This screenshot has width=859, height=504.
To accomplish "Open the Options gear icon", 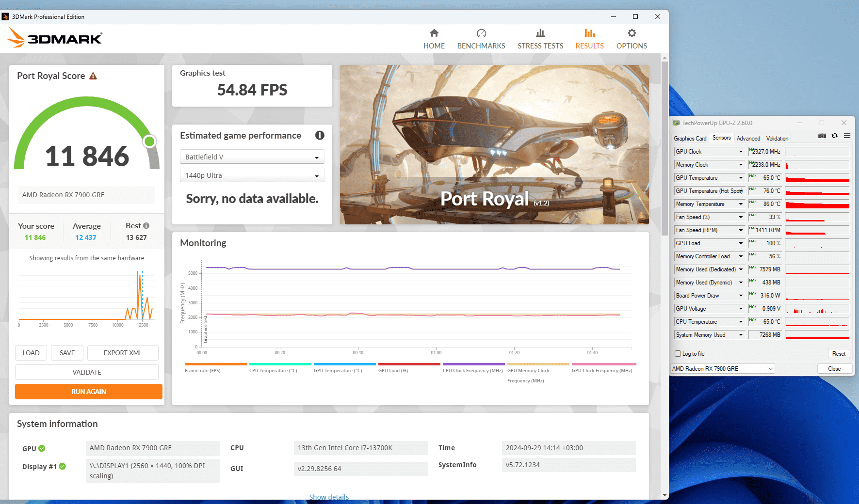I will 631,33.
